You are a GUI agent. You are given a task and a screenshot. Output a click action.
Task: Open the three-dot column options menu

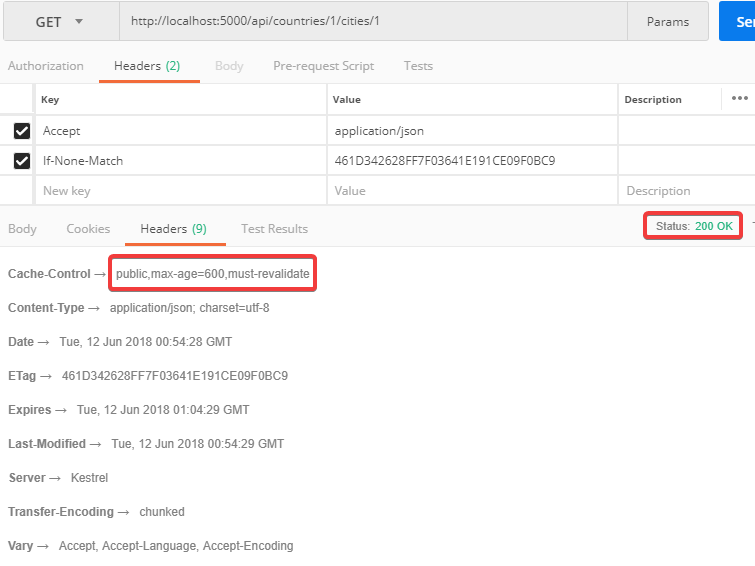[739, 99]
